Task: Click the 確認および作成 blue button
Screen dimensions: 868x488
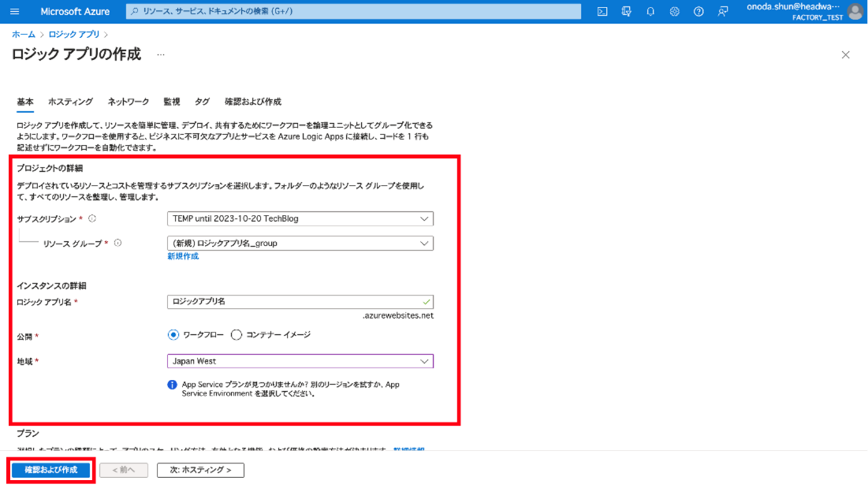Action: (51, 470)
